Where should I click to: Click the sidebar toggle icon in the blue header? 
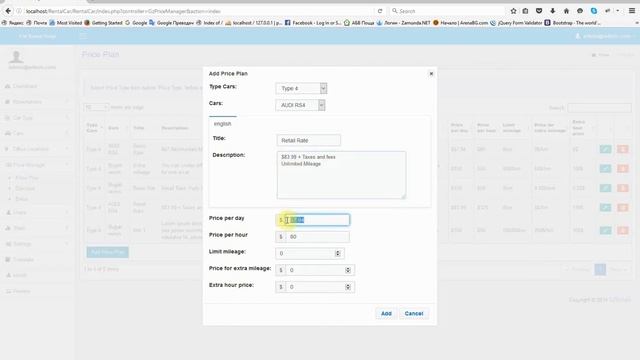[x=83, y=36]
